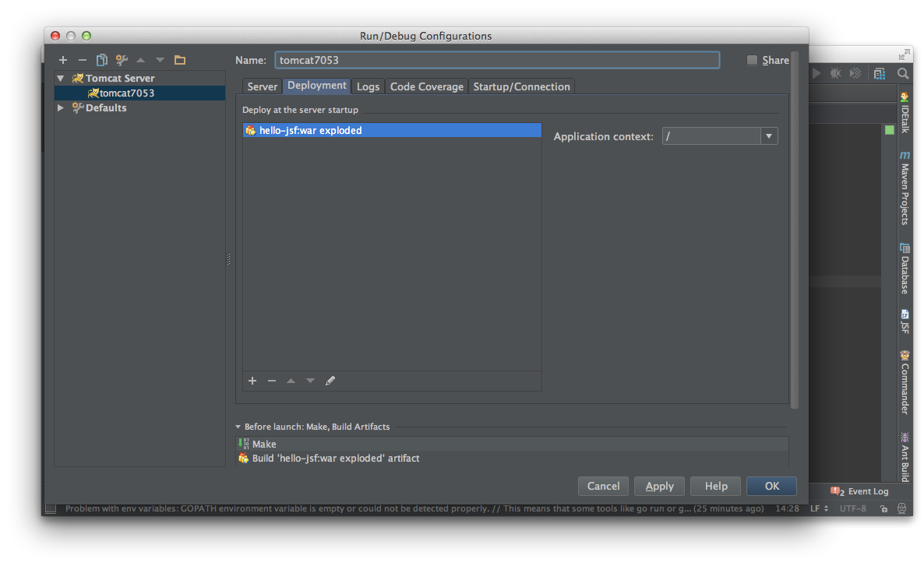Click the edit defaults wrench icon
The width and height of the screenshot is (924, 566).
[x=122, y=60]
